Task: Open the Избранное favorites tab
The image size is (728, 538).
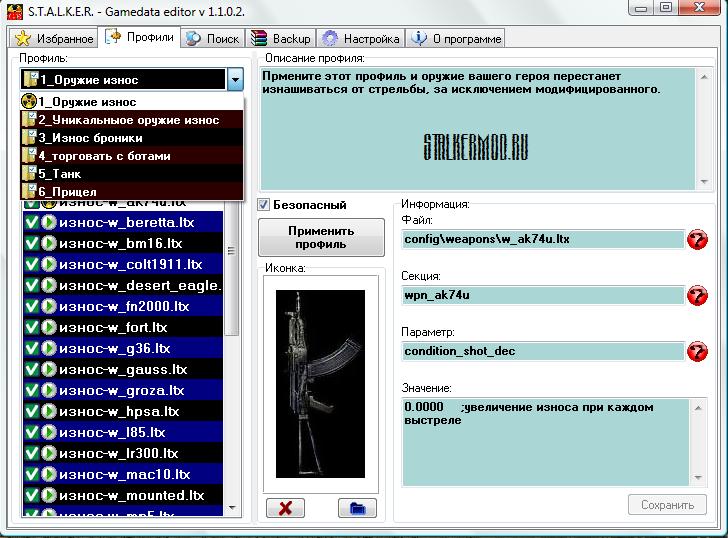Action: pyautogui.click(x=54, y=39)
